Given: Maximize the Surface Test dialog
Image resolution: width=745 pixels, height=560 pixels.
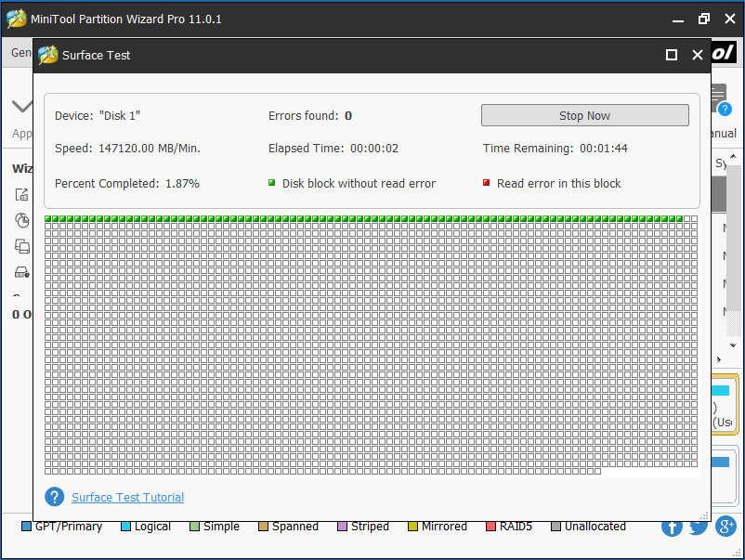Looking at the screenshot, I should [672, 55].
